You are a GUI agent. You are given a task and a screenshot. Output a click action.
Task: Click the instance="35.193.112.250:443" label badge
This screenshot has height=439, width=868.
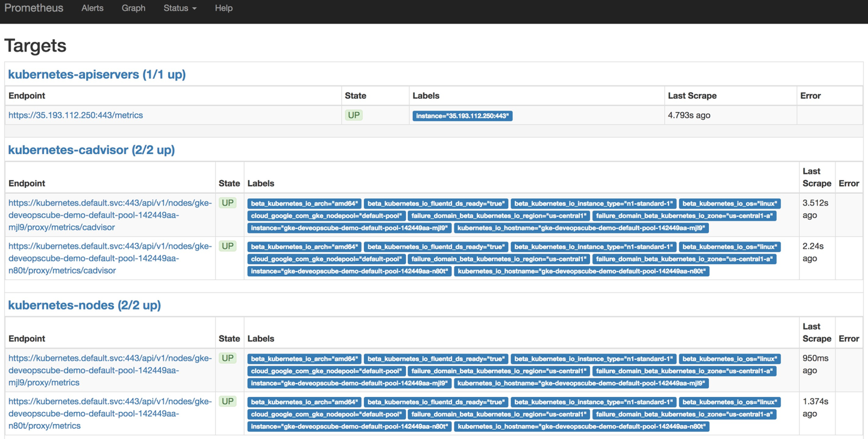point(462,116)
